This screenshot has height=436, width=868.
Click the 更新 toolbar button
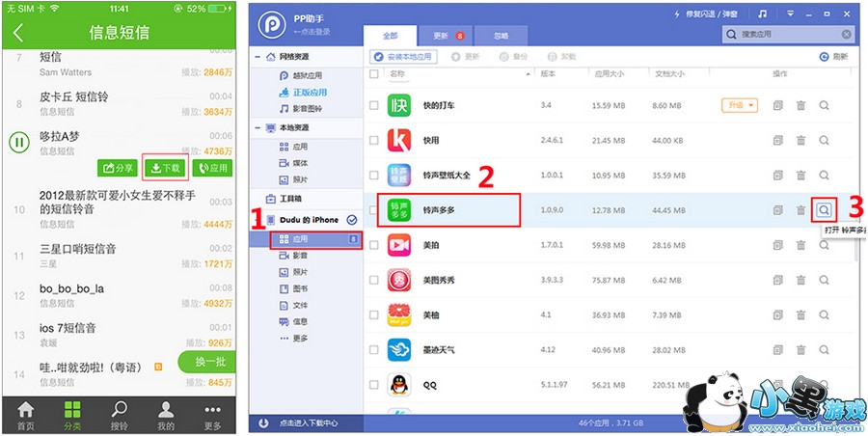pyautogui.click(x=466, y=57)
